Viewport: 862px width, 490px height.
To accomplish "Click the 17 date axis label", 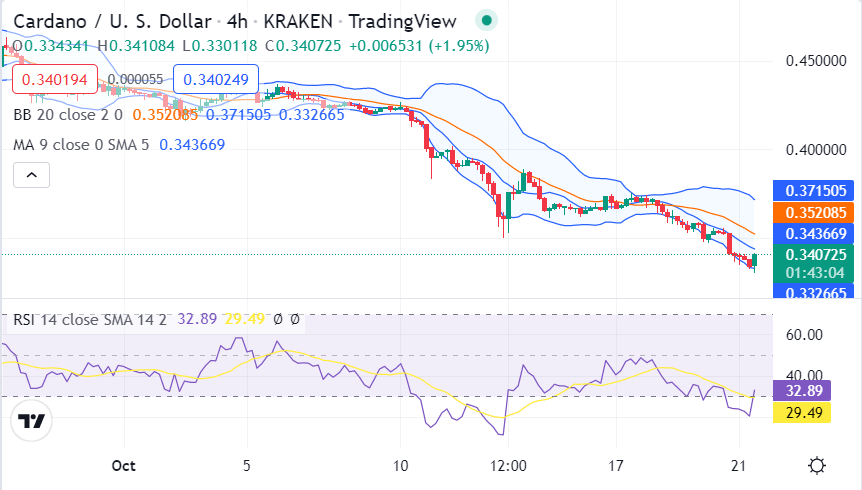I will point(616,466).
